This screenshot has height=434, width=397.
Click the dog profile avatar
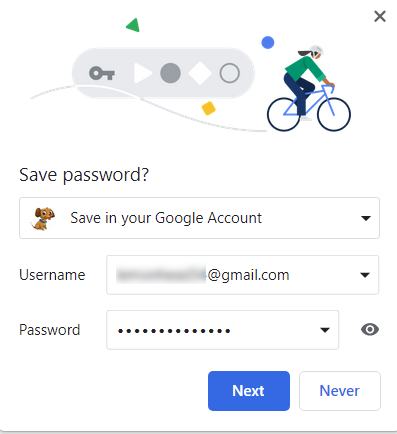pyautogui.click(x=43, y=218)
